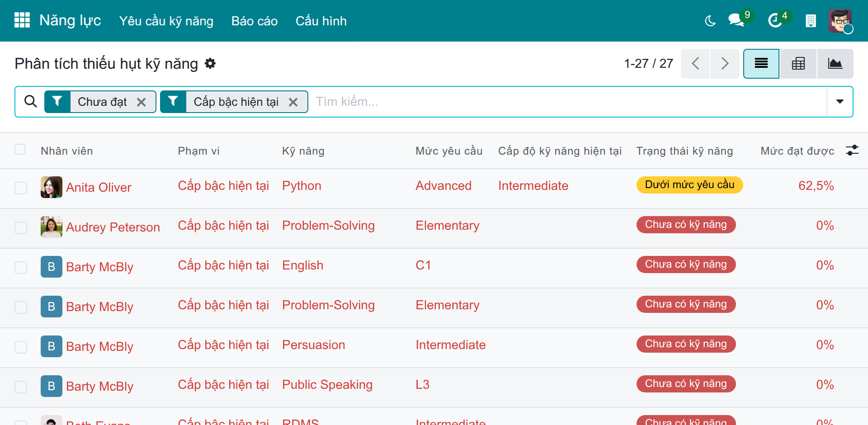Open the user avatar menu
The height and width of the screenshot is (425, 868).
tap(840, 21)
